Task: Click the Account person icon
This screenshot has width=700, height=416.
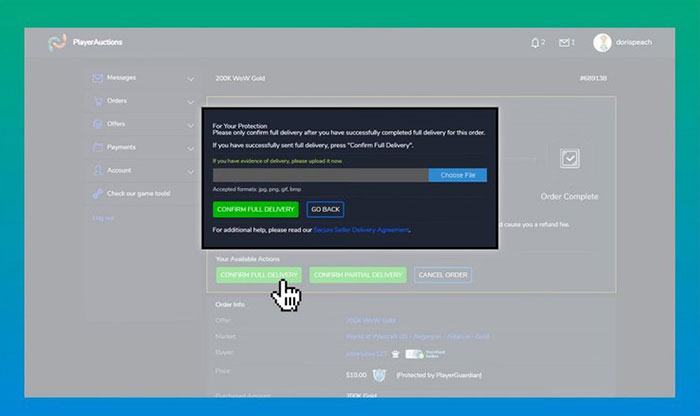Action: [x=97, y=170]
